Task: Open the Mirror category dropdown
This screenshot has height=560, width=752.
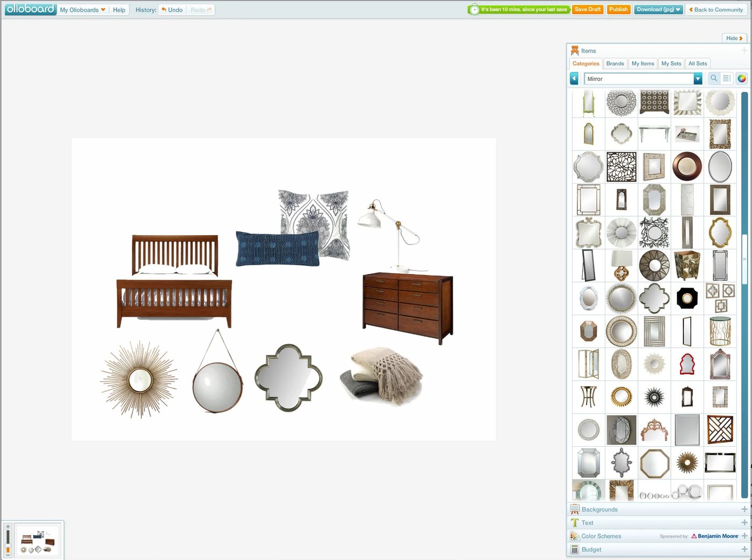Action: pyautogui.click(x=643, y=79)
